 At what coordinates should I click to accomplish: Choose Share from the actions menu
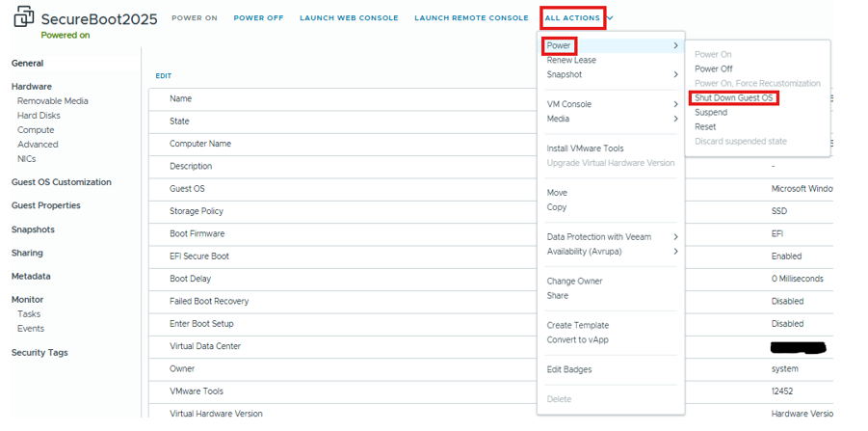click(558, 296)
